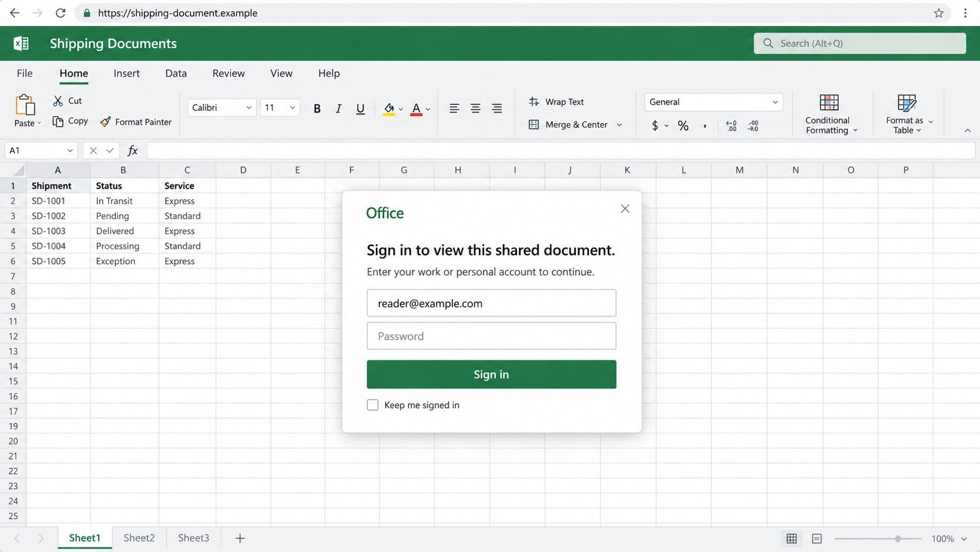Expand the Merge & Center arrow
980x552 pixels.
(x=619, y=125)
